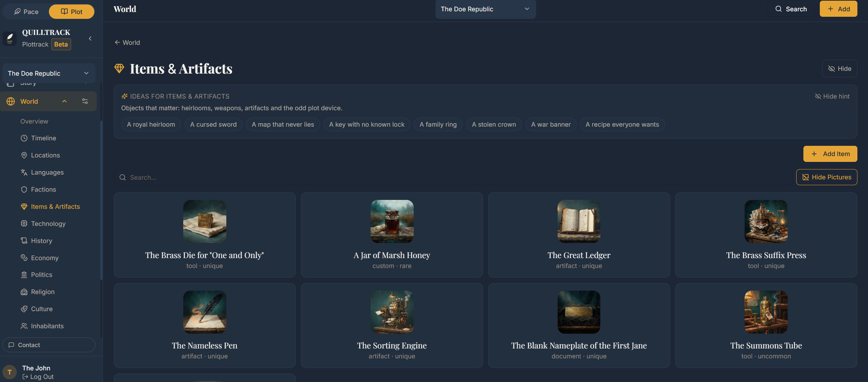Hide the Items & Artifacts section
Viewport: 868px width, 382px height.
pos(839,68)
